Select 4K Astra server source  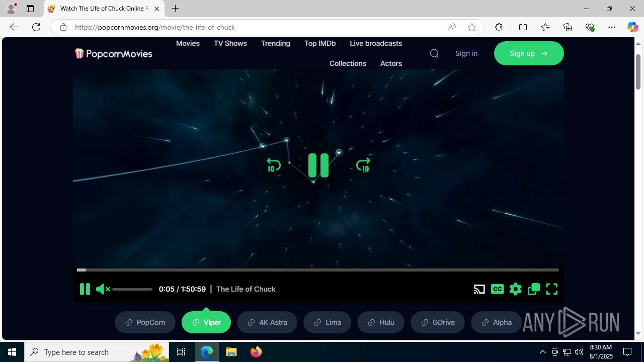(x=267, y=322)
